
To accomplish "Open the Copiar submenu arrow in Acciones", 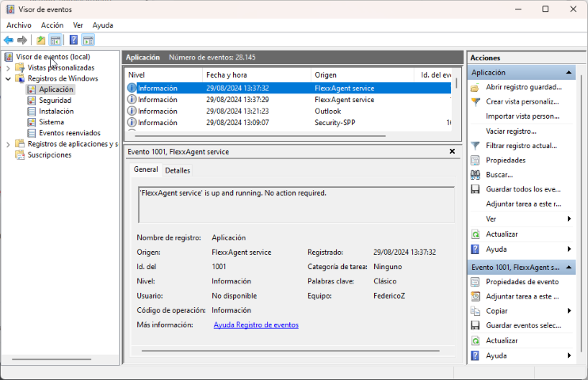I will [x=569, y=310].
